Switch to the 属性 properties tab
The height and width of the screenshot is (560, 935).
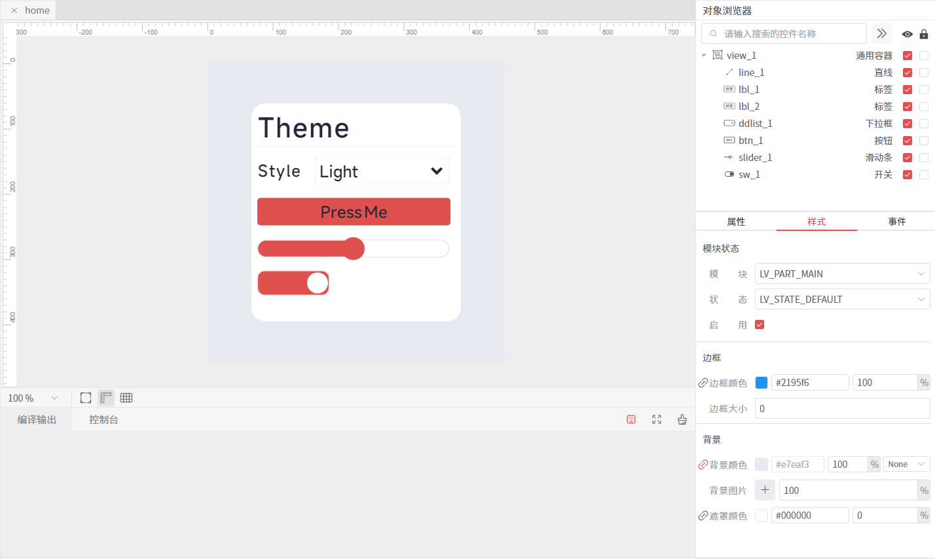pos(736,222)
